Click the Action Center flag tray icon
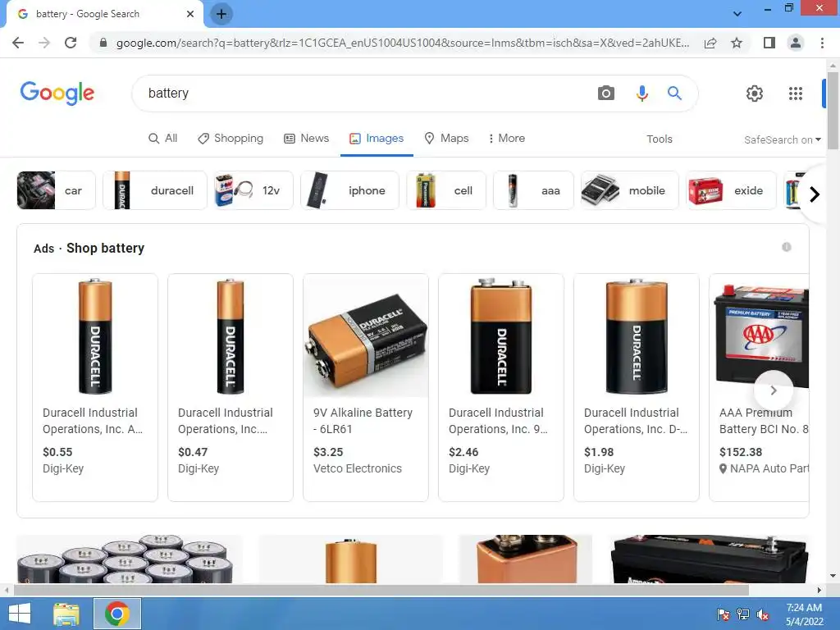 click(x=723, y=614)
